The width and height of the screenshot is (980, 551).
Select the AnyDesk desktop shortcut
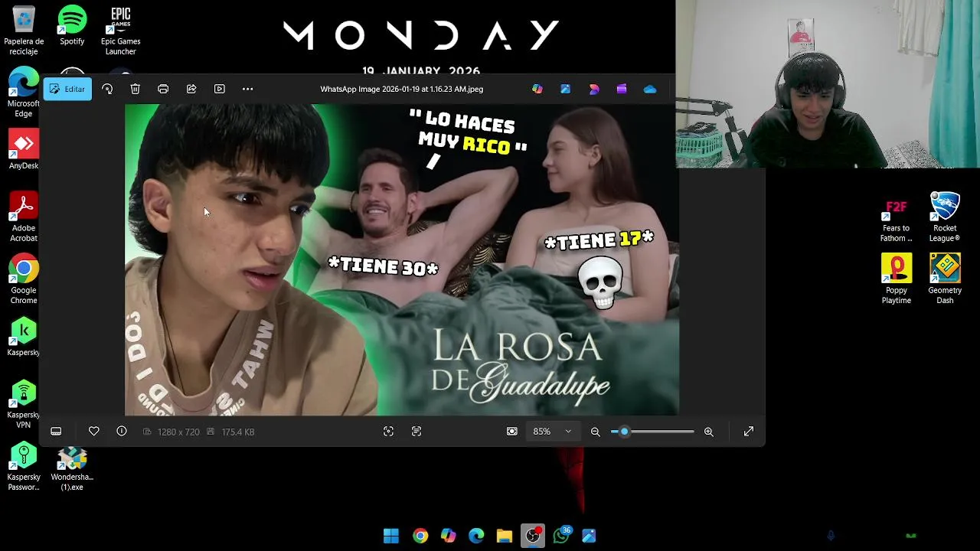(24, 149)
